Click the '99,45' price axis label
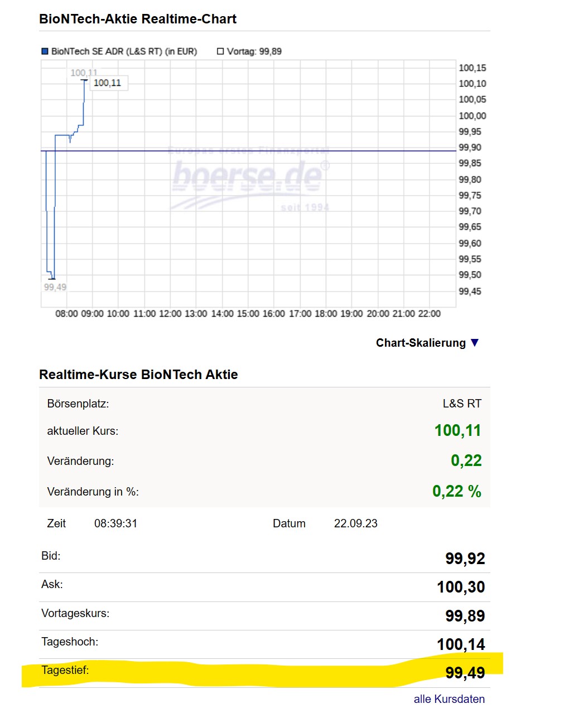588x728 pixels. click(470, 292)
